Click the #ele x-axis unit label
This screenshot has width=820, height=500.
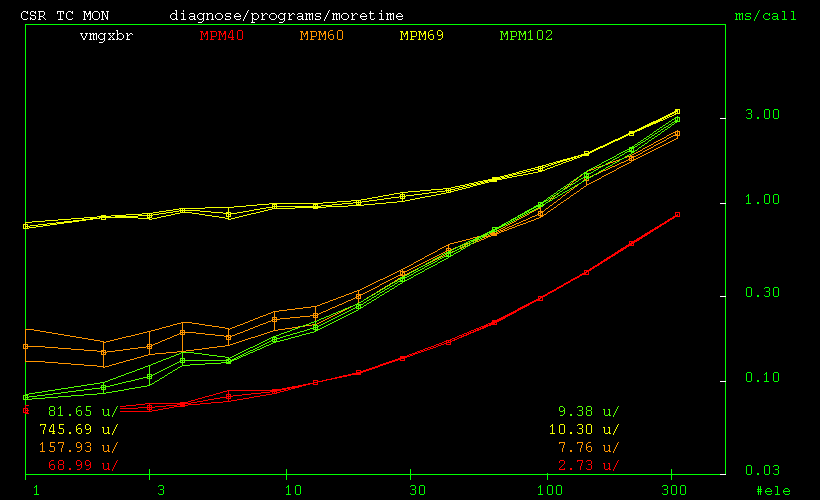coord(773,491)
